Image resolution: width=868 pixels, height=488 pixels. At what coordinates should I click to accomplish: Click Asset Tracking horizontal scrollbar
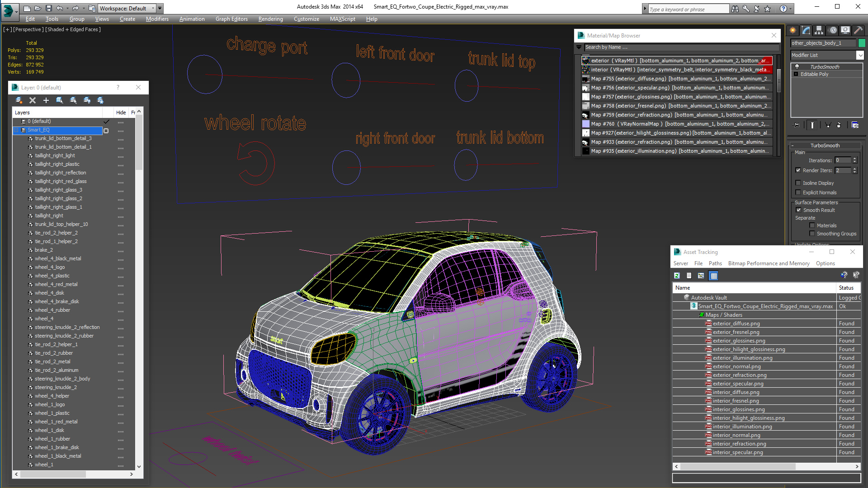tap(766, 466)
